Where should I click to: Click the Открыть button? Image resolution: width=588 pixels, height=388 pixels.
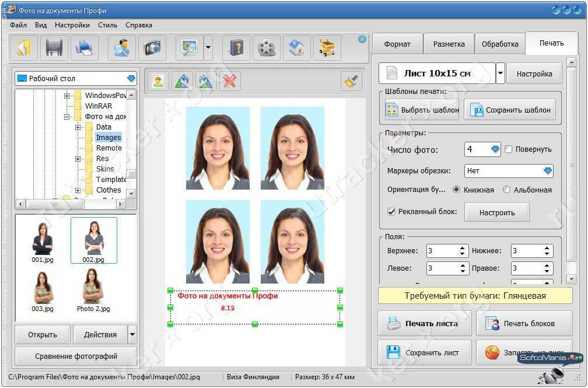43,334
